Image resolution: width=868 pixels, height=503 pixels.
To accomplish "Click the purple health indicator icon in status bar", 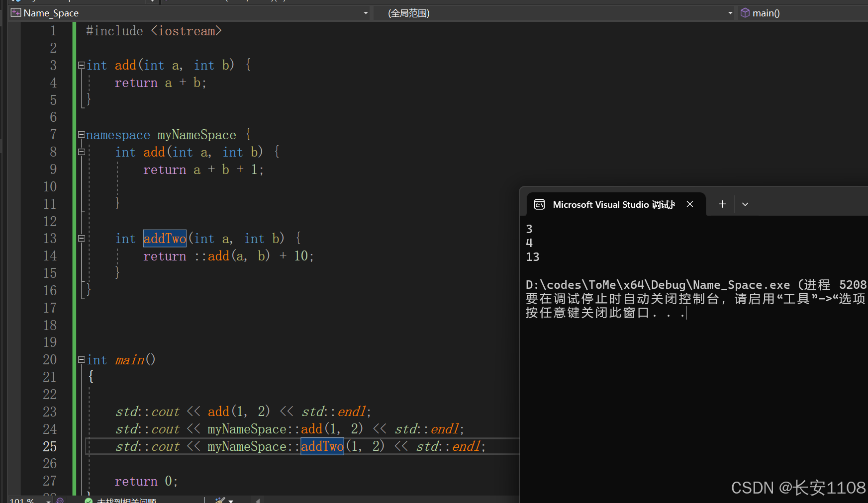I will point(60,501).
